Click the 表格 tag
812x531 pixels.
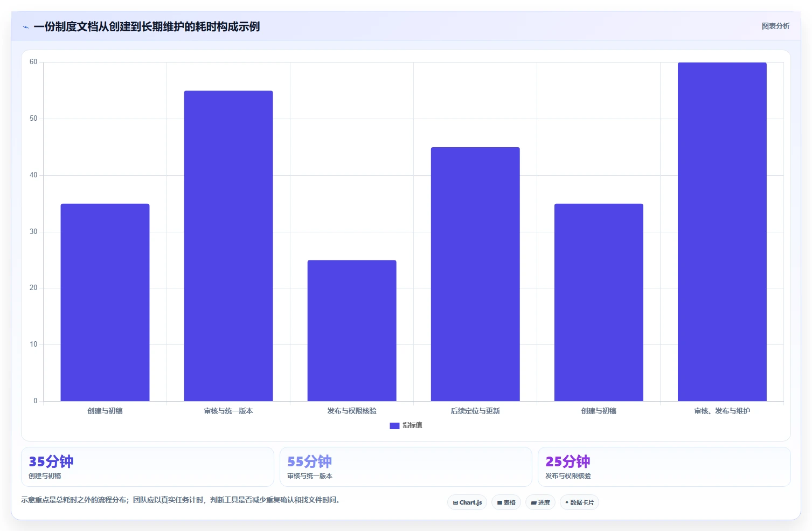coord(506,502)
